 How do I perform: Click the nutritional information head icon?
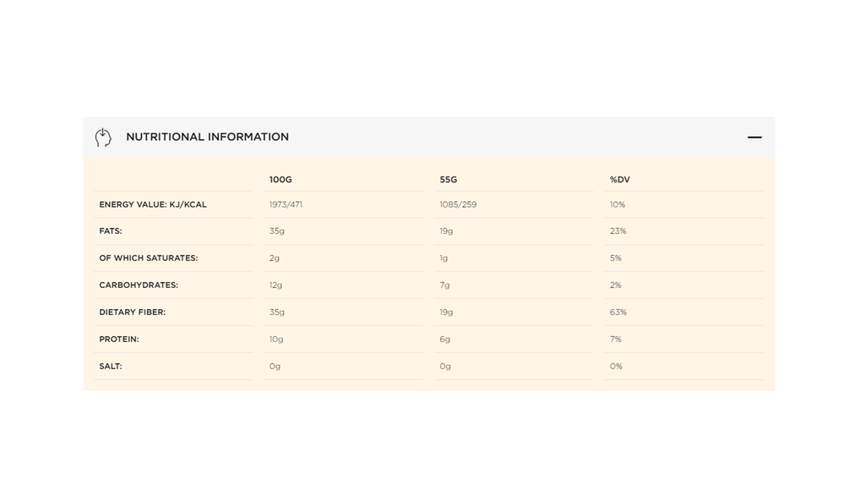coord(103,137)
